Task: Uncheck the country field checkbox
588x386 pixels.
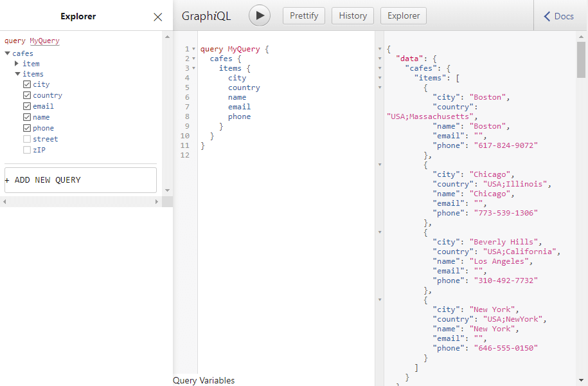Action: point(27,95)
